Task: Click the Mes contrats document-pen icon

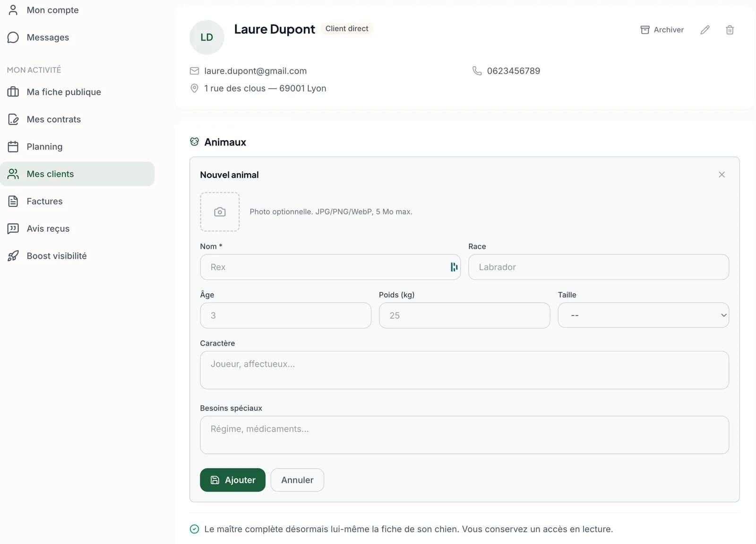Action: 13,119
